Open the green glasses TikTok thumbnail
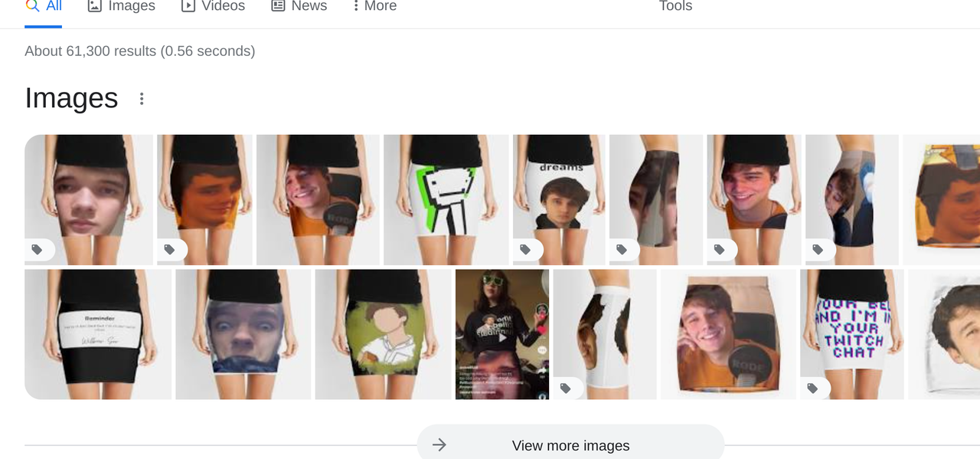Screen dimensions: 980x459 [502, 334]
